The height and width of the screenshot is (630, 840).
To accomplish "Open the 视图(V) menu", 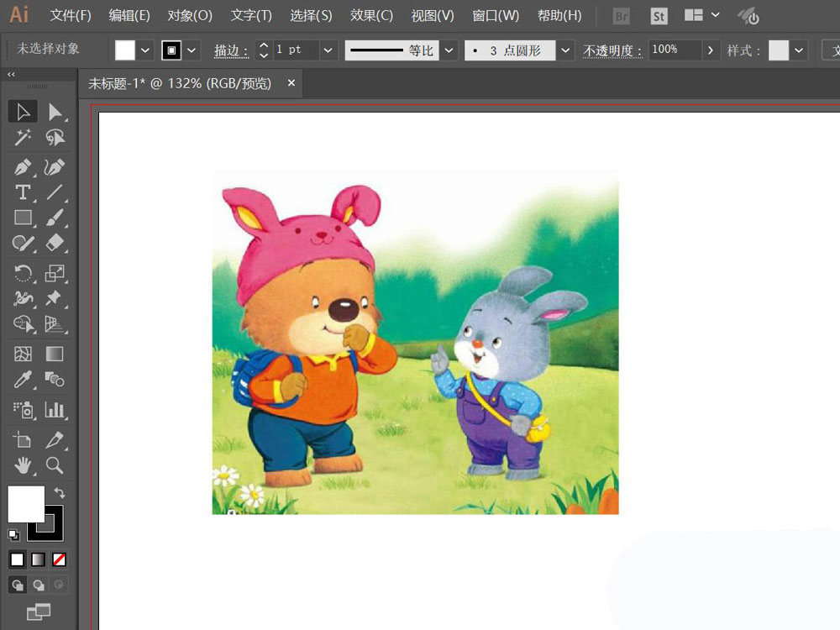I will 433,15.
